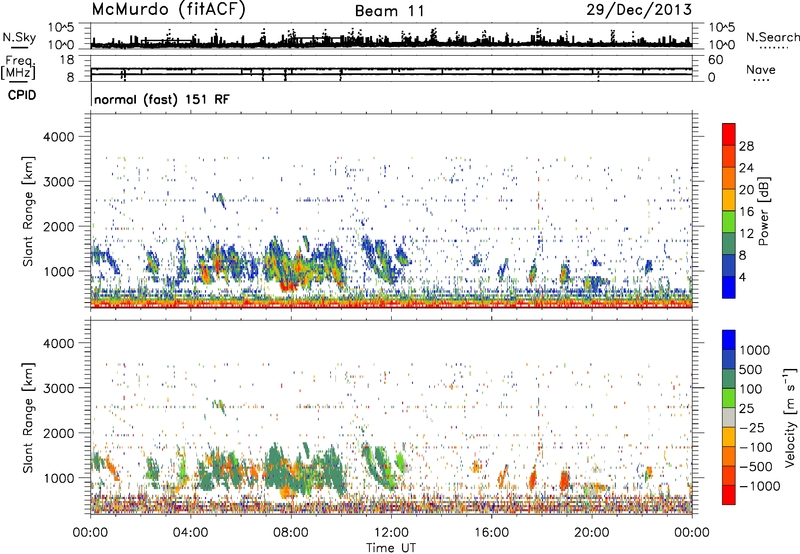Click the 'N.Sky' label
The image size is (800, 554).
(19, 38)
